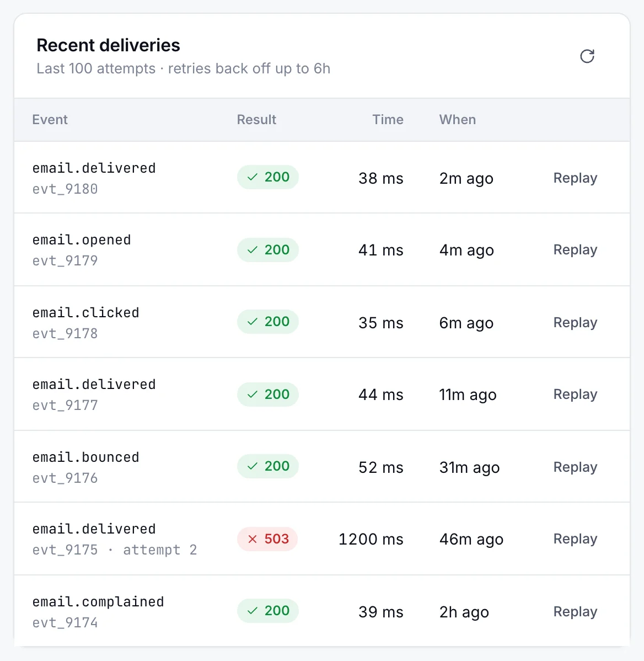Viewport: 644px width, 661px height.
Task: Replay the evt_9177 delivery
Action: [x=575, y=394]
